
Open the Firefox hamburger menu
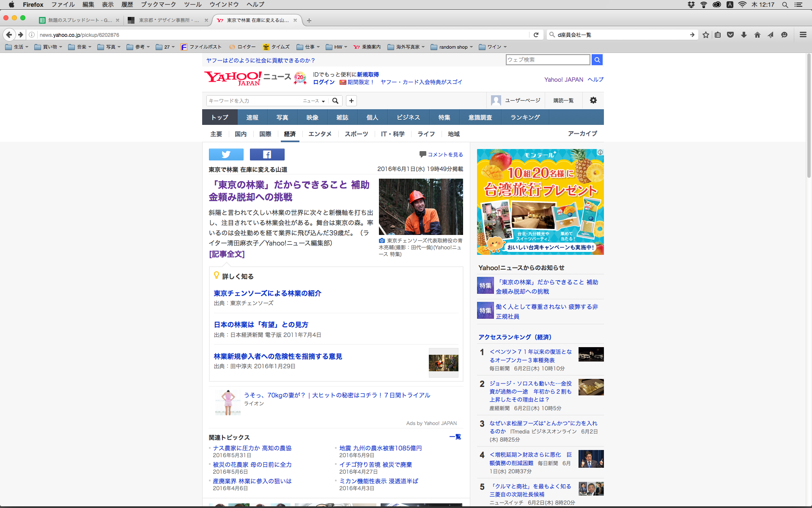click(x=803, y=35)
